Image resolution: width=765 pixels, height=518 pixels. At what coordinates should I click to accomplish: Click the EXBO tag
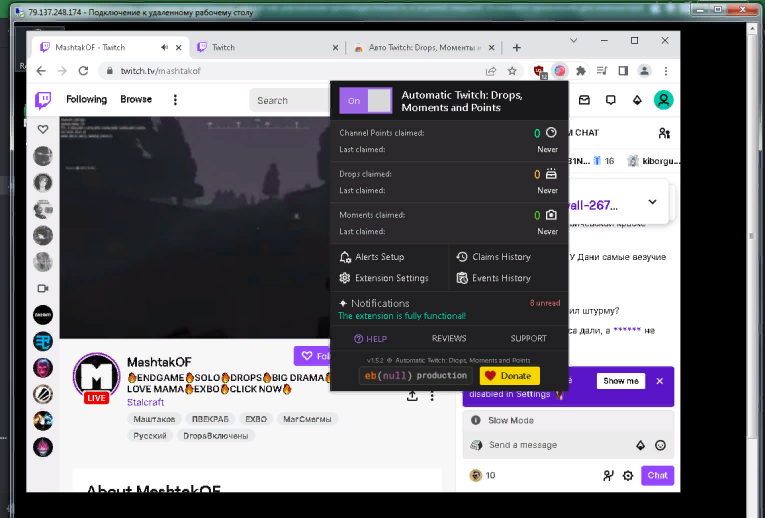256,419
